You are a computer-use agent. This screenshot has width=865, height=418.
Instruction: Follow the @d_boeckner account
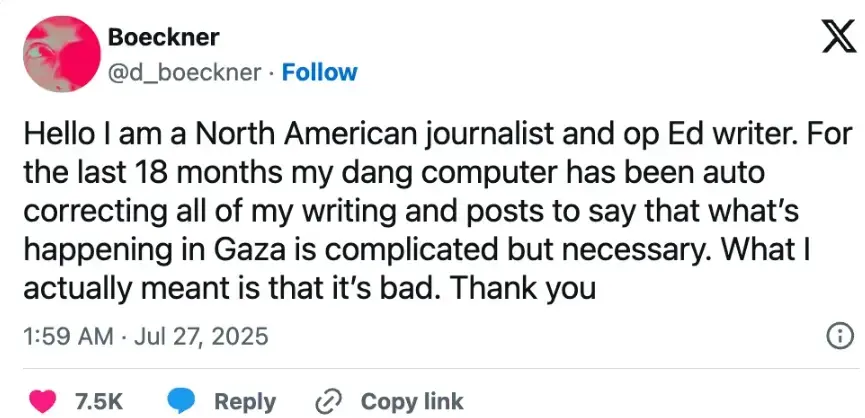tap(319, 72)
